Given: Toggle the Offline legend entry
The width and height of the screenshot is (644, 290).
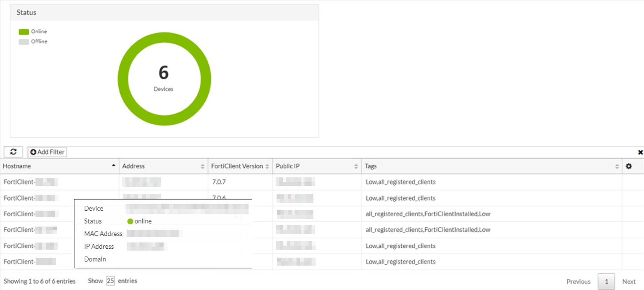Looking at the screenshot, I should [x=33, y=41].
